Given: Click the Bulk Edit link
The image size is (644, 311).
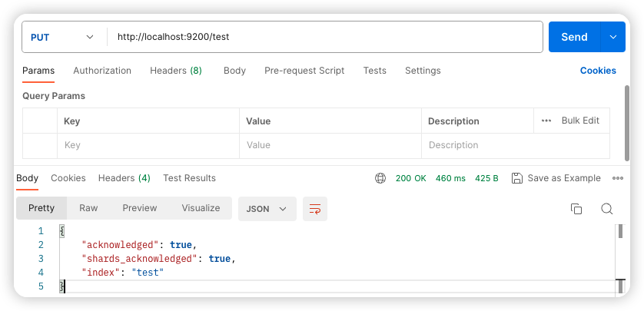Looking at the screenshot, I should coord(580,121).
